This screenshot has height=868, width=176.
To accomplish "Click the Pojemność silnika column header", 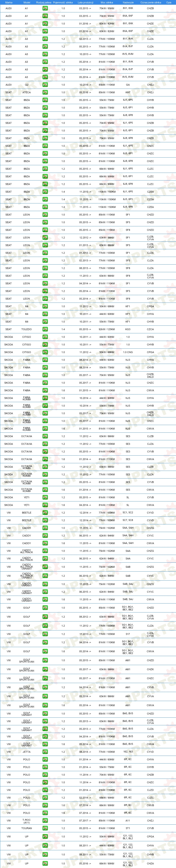I will [x=63, y=2].
